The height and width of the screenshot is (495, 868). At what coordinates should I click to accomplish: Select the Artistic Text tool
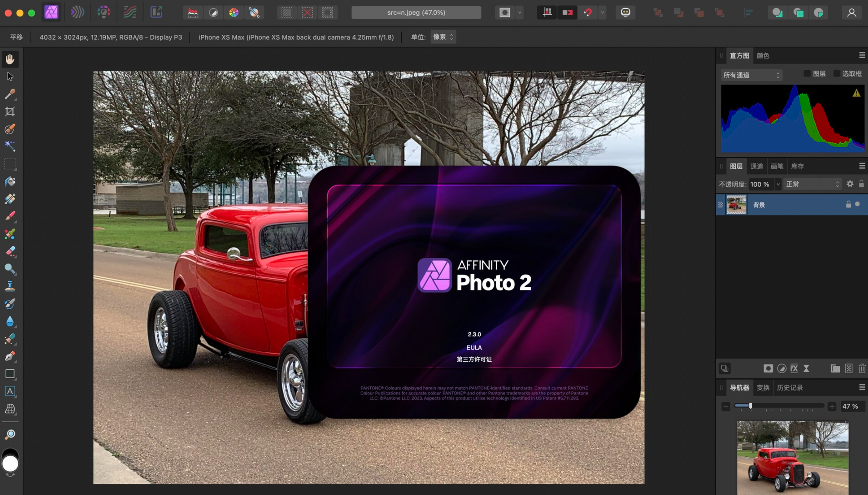(x=10, y=391)
